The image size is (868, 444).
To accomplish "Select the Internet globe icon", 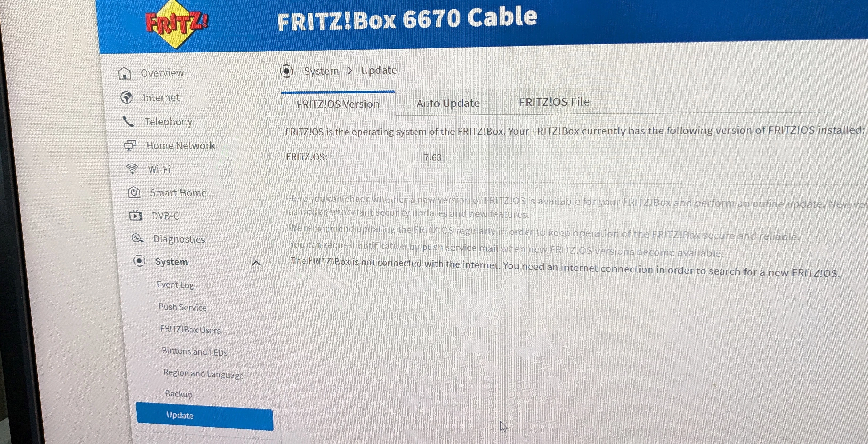I will coord(127,98).
